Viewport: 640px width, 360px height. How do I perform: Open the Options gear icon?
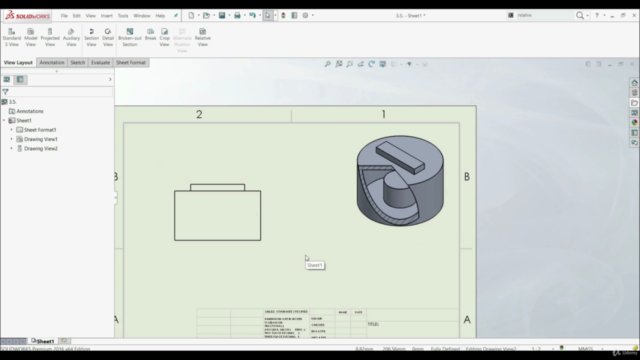305,16
